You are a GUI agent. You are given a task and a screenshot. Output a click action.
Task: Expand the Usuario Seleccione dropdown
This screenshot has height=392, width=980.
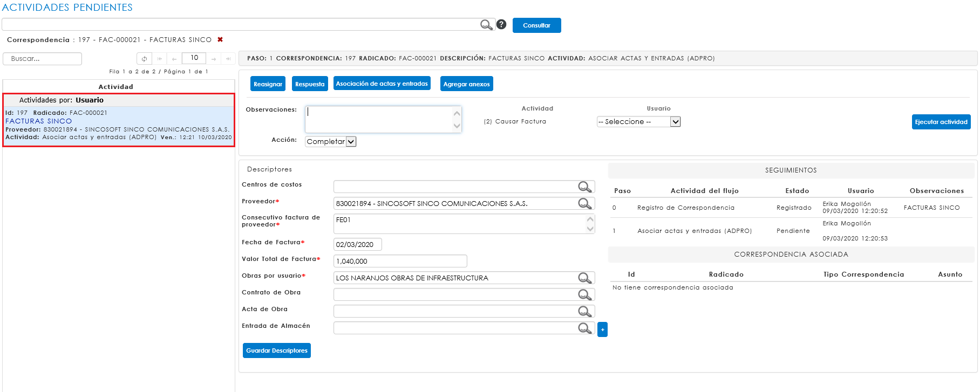click(x=638, y=122)
